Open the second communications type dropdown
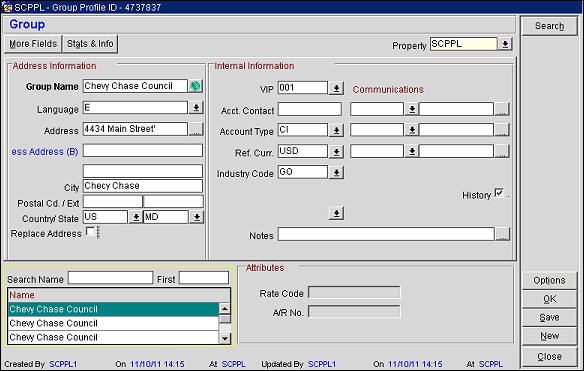The width and height of the screenshot is (584, 371). [412, 130]
